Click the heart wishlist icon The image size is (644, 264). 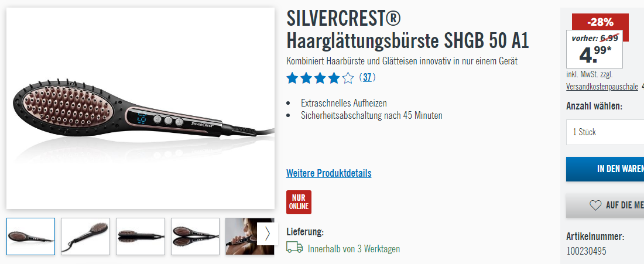[595, 205]
